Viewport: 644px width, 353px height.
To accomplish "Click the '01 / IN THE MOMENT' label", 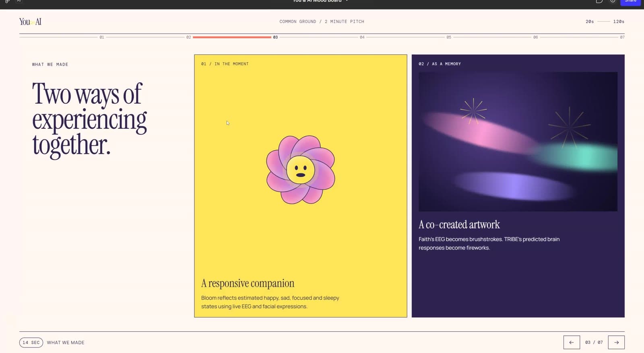I will coord(225,64).
